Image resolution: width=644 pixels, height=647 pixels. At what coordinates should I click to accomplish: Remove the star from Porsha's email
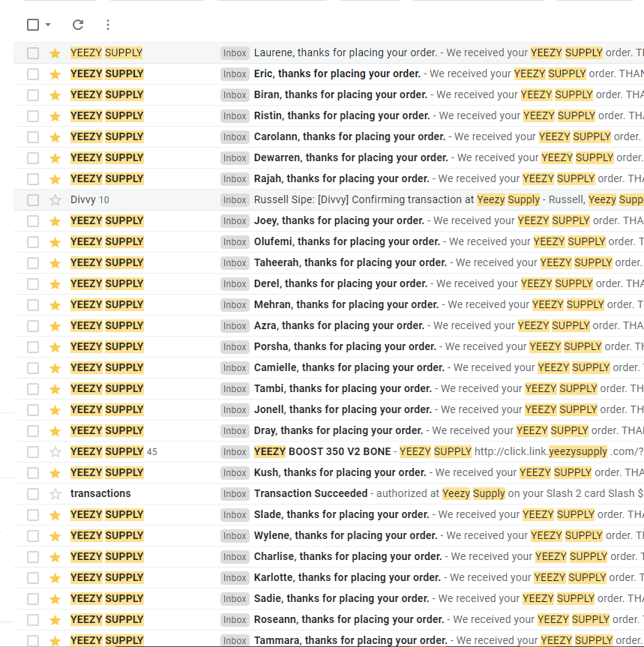55,347
